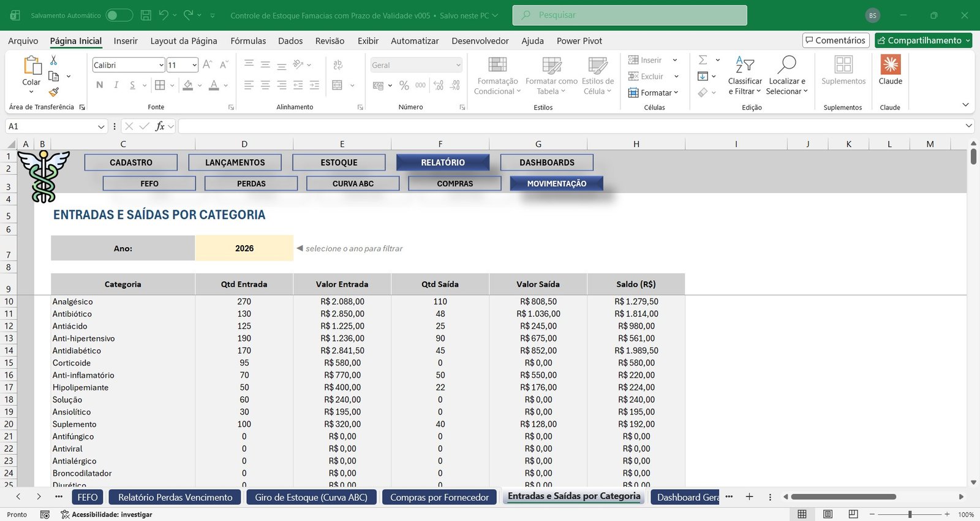Screen dimensions: 980x521
Task: Expand the Name Box A1 dropdown
Action: [x=101, y=126]
